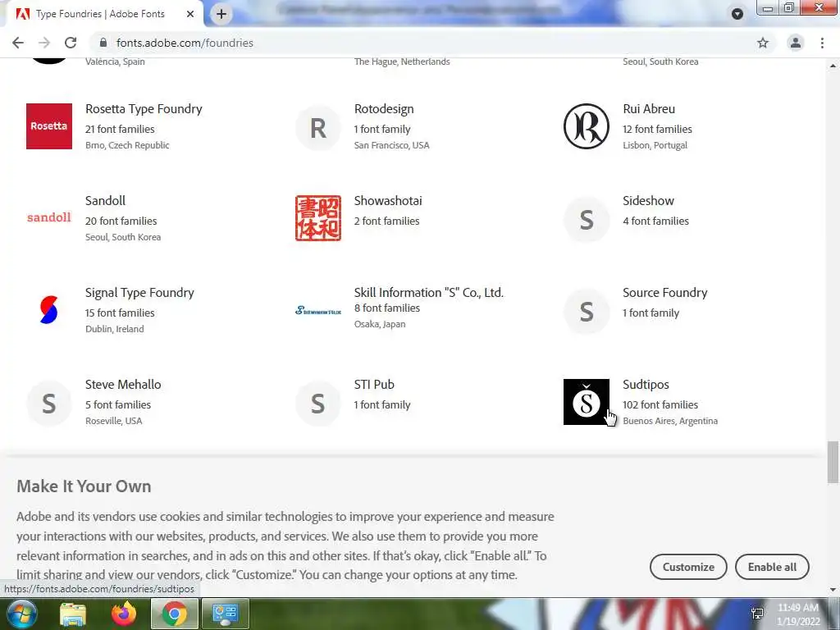Click the scrollbar up arrow
The width and height of the screenshot is (840, 630).
coord(833,66)
